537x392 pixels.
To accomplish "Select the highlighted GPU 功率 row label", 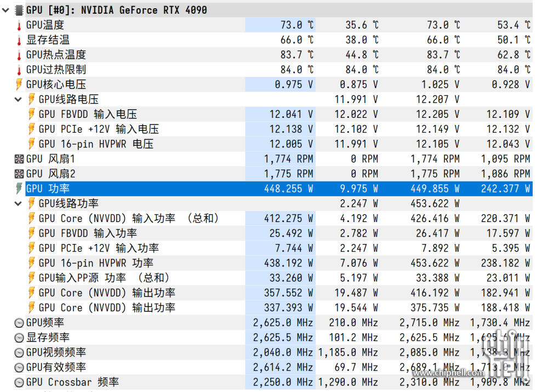I will click(x=48, y=189).
